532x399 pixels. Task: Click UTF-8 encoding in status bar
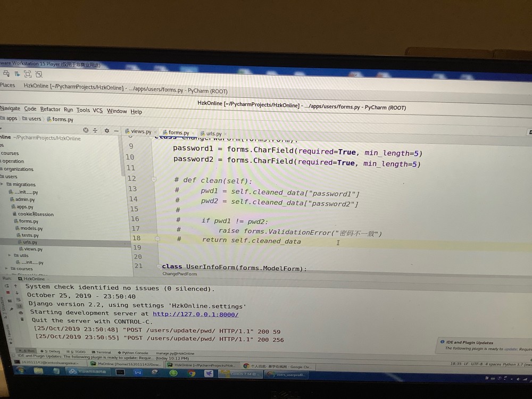pos(476,364)
